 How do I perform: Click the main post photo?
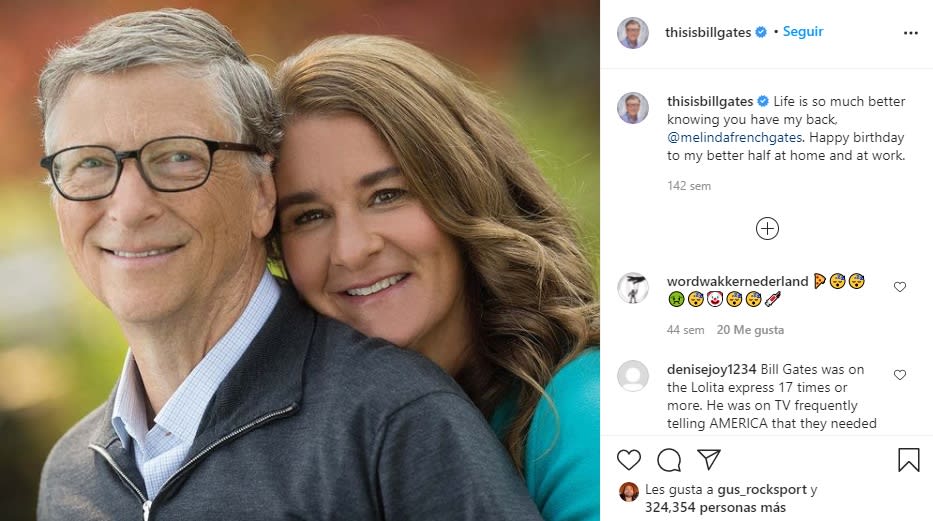[x=300, y=260]
